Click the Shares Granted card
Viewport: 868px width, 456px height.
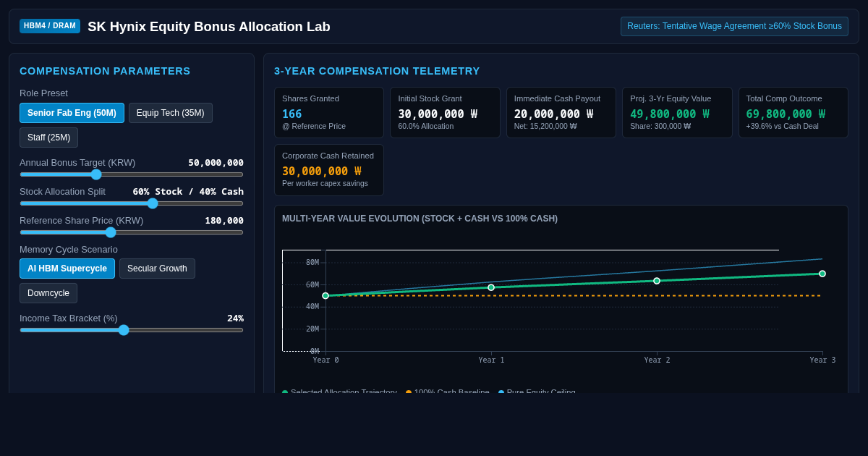tap(329, 113)
